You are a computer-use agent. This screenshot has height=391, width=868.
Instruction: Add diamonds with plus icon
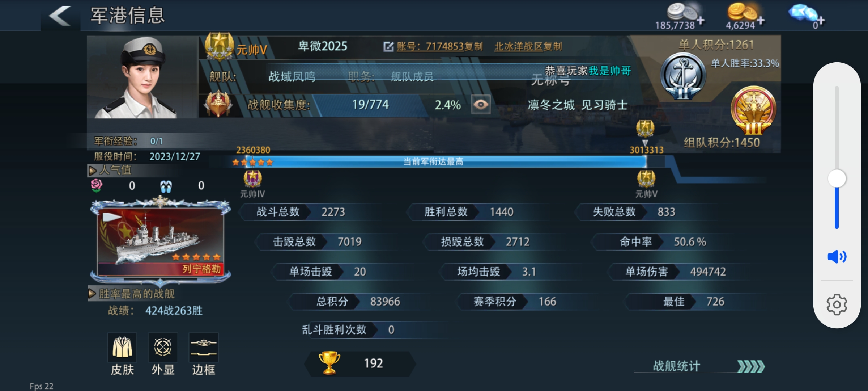[821, 21]
